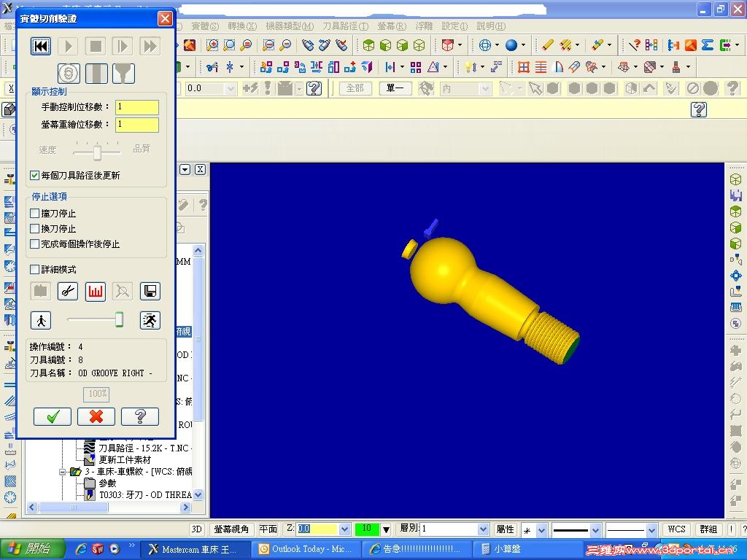Click the 3D toggle in the status bar
Image resolution: width=747 pixels, height=560 pixels.
(x=197, y=529)
